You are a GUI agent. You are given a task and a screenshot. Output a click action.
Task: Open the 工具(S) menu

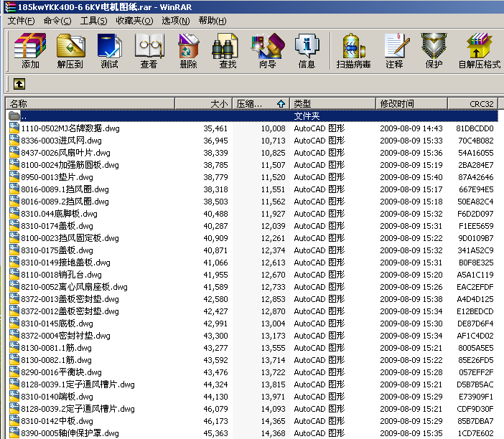(93, 21)
